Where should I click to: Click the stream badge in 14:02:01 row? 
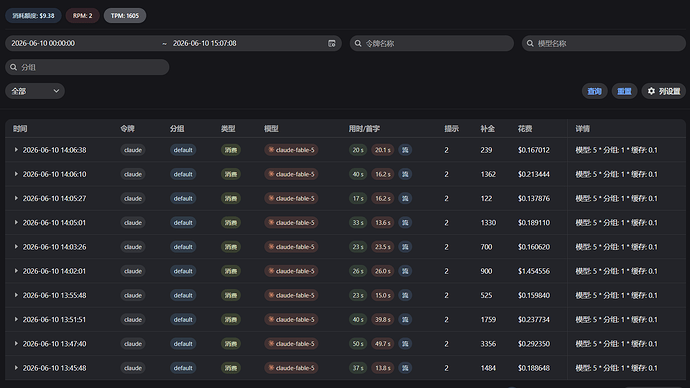(405, 271)
